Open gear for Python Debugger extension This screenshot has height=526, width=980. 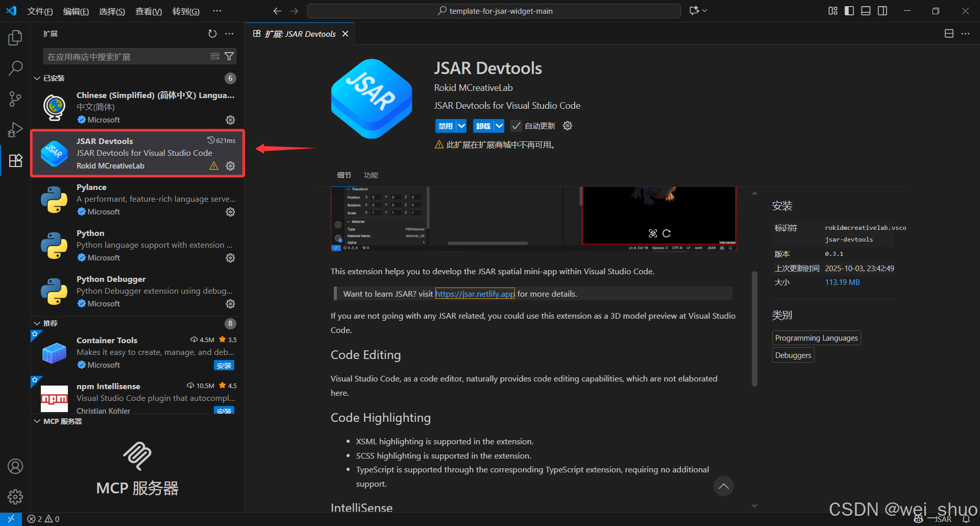click(230, 304)
